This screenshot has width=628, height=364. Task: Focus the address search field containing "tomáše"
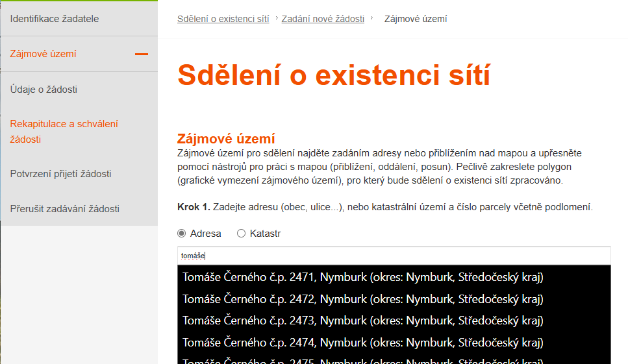(x=394, y=256)
